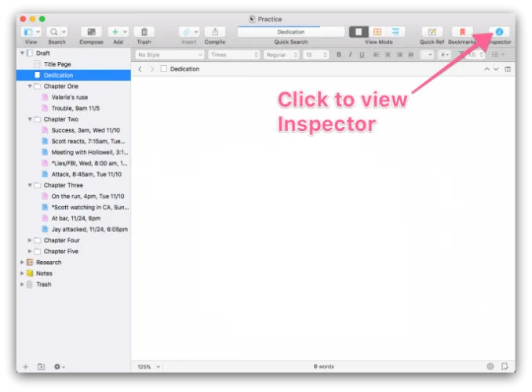532x392 pixels.
Task: Enter Compose mode via toolbar icon
Action: (x=91, y=32)
